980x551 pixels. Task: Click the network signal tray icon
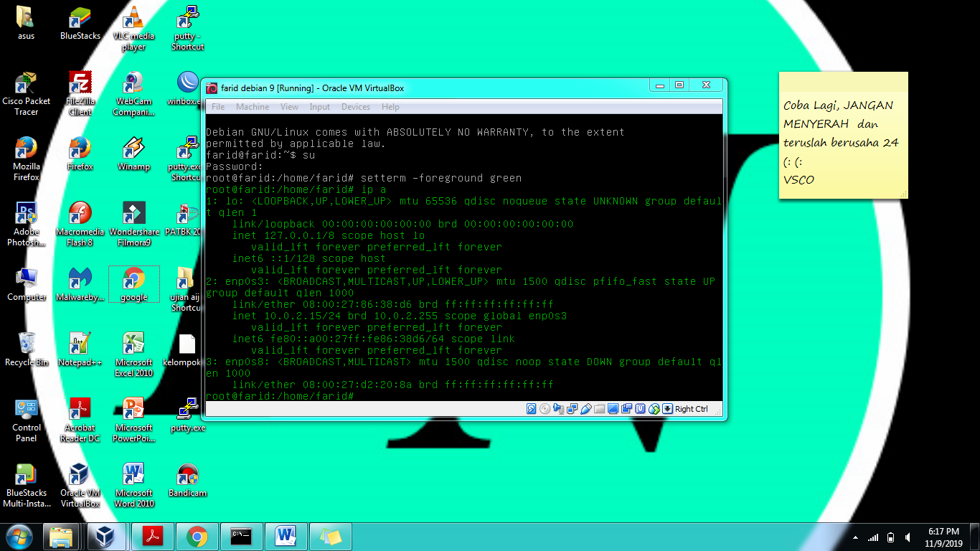coord(873,537)
